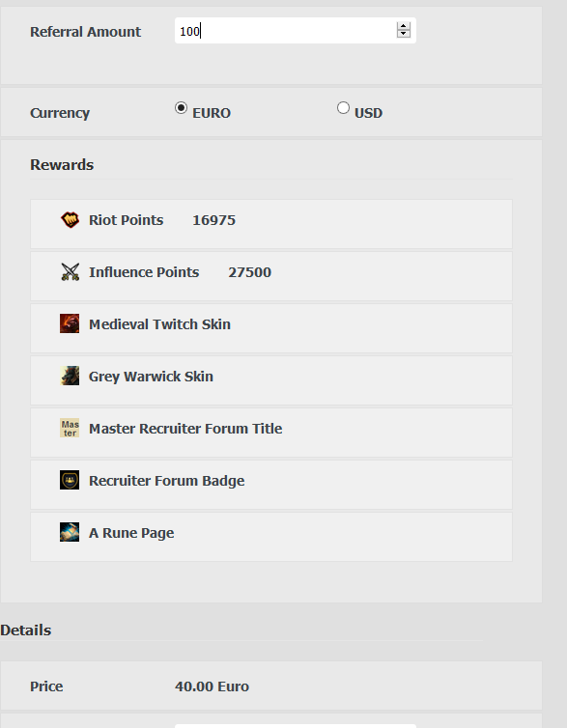Click the EURO currency label
The height and width of the screenshot is (728, 567).
point(212,113)
